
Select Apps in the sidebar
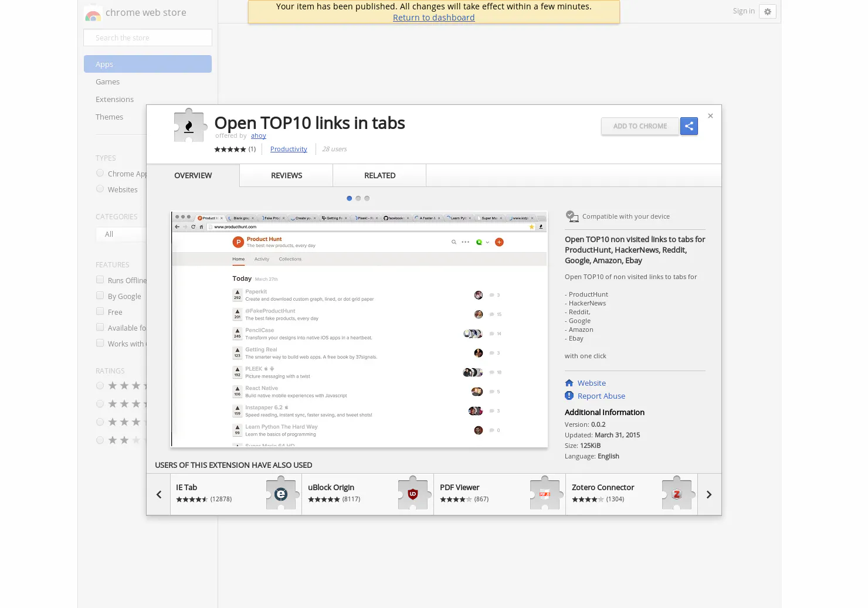(148, 64)
